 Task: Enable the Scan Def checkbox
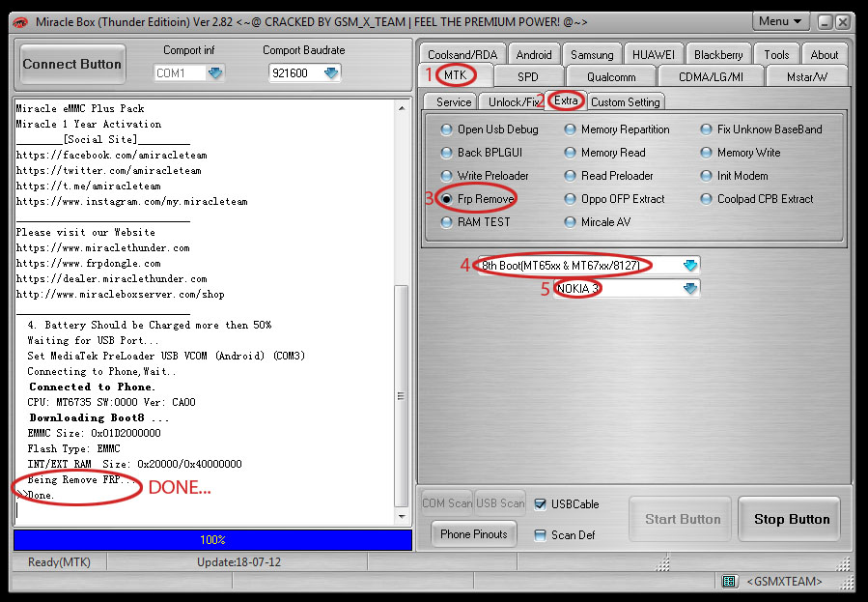[541, 535]
